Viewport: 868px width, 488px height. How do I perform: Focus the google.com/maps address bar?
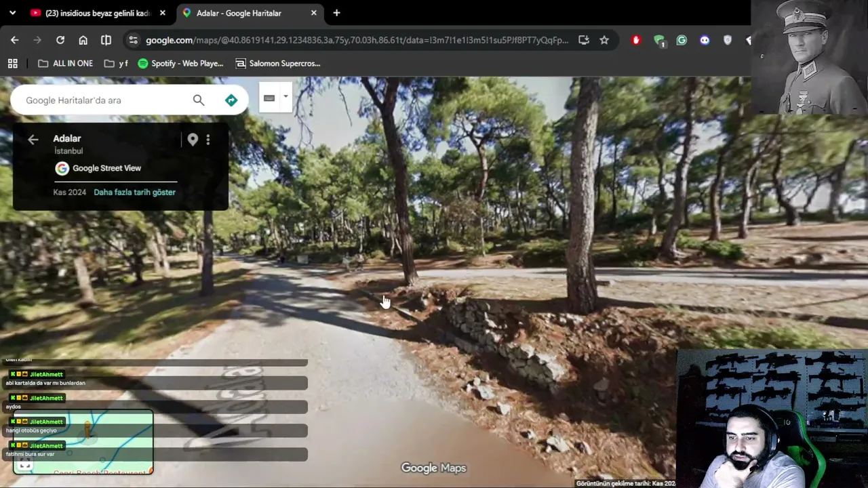click(357, 40)
